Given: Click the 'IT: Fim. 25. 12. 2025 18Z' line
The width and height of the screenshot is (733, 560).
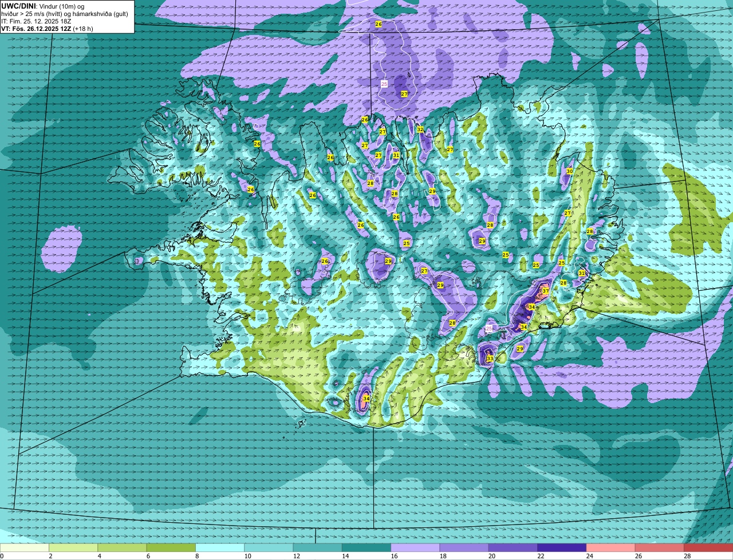Looking at the screenshot, I should (x=36, y=21).
